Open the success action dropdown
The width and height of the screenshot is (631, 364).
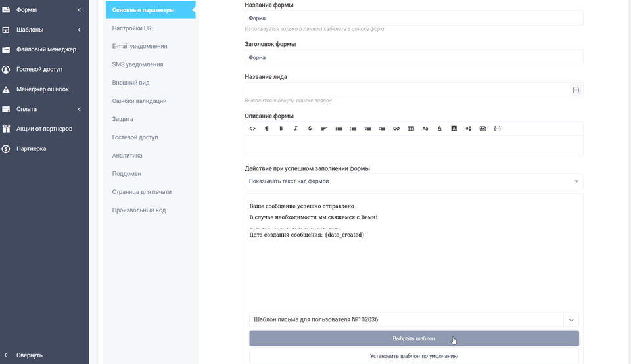413,181
